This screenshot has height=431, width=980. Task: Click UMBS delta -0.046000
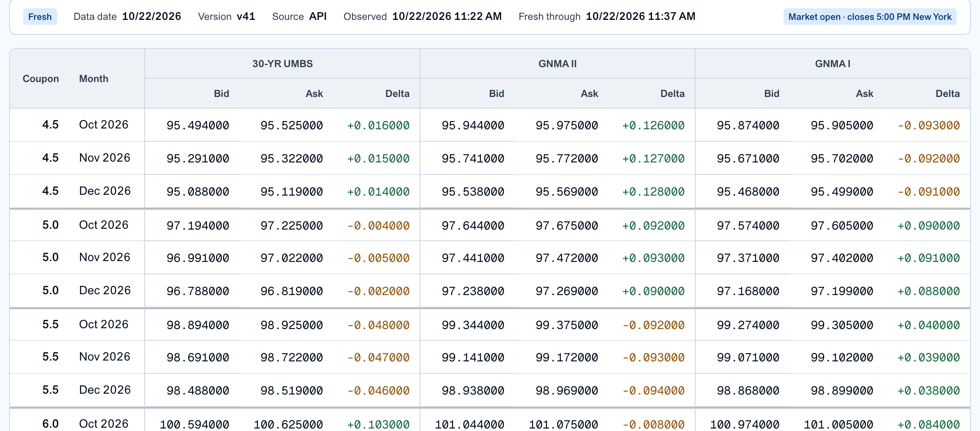(378, 390)
